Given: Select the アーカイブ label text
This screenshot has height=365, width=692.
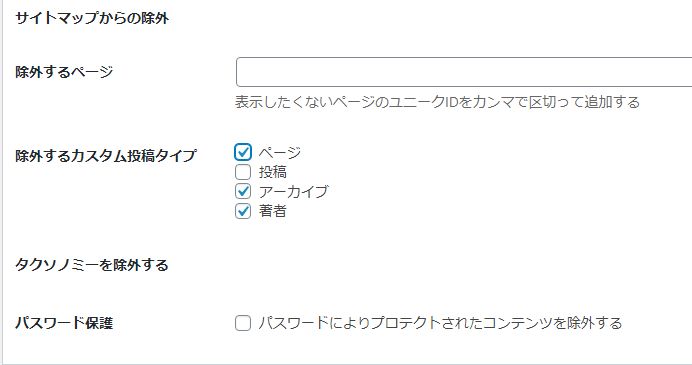Looking at the screenshot, I should click(x=293, y=192).
